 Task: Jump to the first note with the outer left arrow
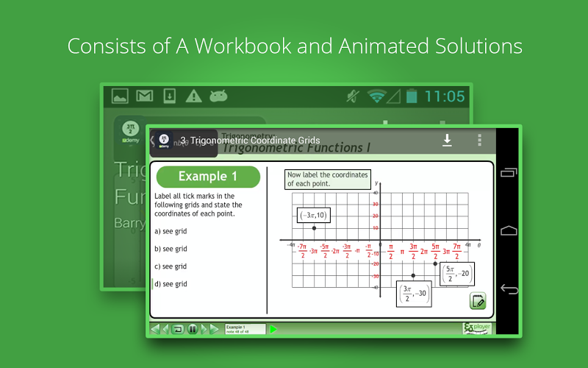click(x=155, y=329)
